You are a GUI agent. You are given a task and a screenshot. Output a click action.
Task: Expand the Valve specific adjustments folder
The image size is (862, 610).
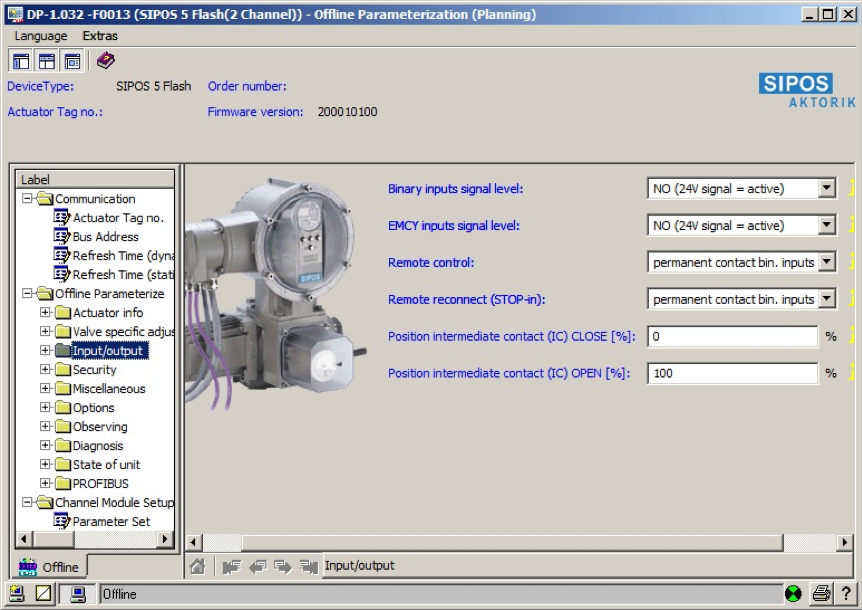(x=46, y=331)
